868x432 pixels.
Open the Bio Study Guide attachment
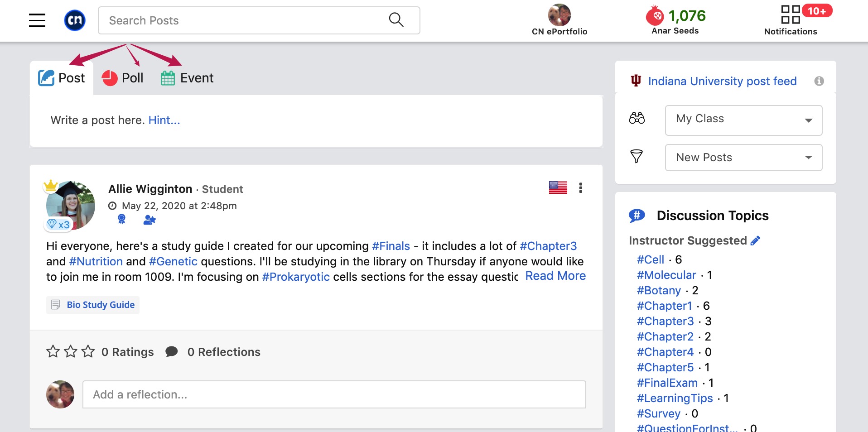93,305
